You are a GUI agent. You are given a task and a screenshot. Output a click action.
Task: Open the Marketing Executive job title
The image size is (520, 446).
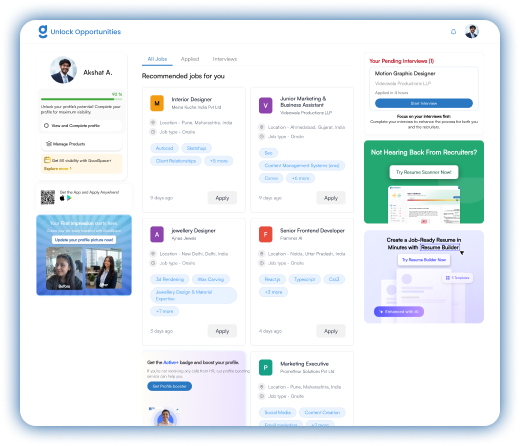pos(304,364)
